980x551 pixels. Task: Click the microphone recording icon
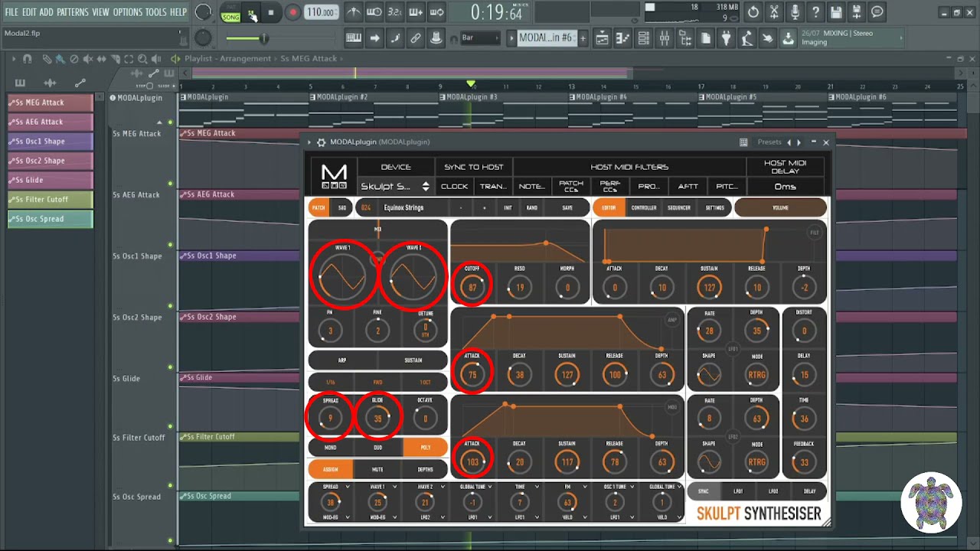(x=795, y=12)
